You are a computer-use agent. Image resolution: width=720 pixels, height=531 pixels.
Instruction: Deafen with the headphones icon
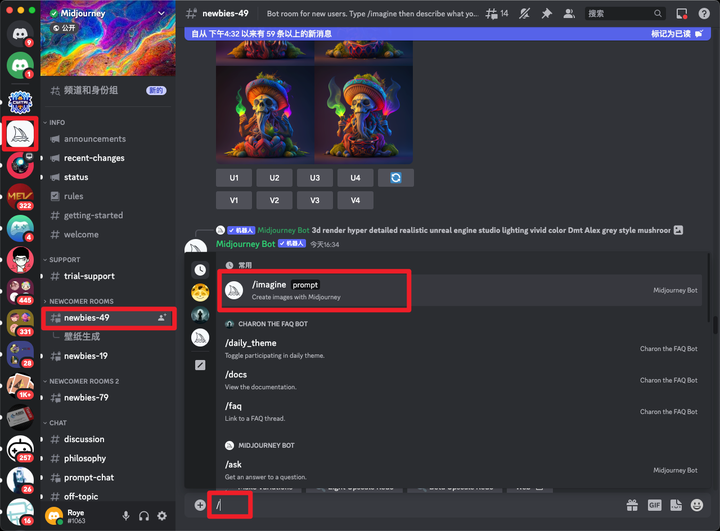(x=144, y=516)
